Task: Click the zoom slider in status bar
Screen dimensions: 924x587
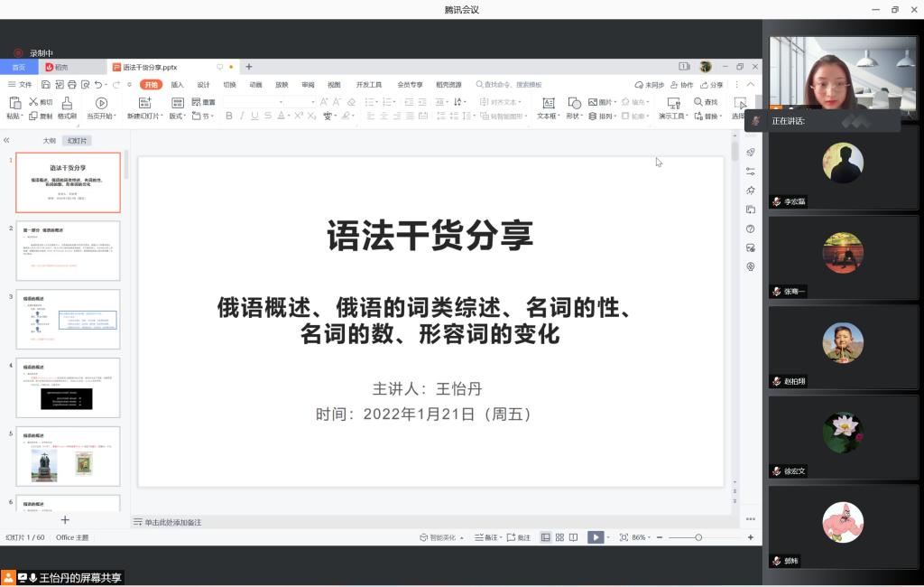Action: point(698,537)
